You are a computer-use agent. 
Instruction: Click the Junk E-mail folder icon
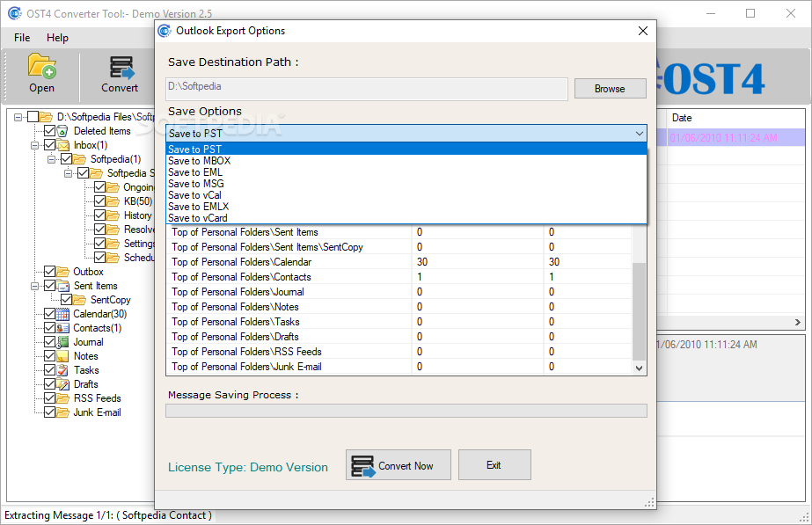click(x=62, y=412)
